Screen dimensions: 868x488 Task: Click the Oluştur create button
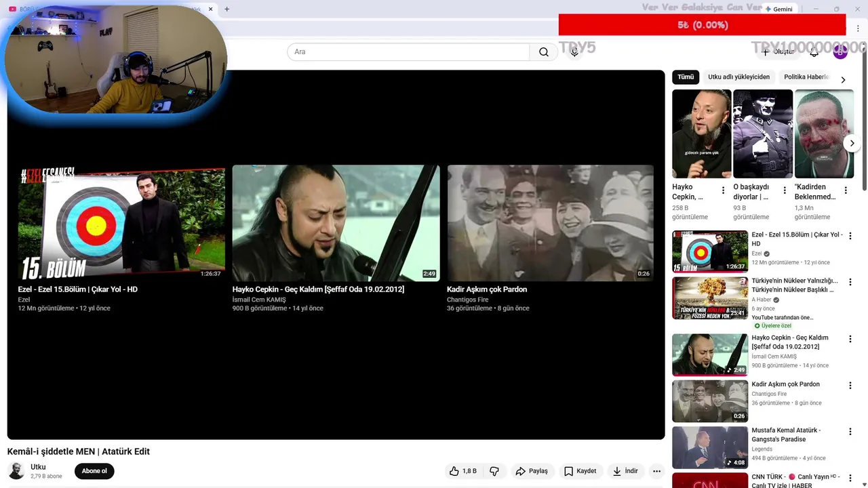point(778,52)
